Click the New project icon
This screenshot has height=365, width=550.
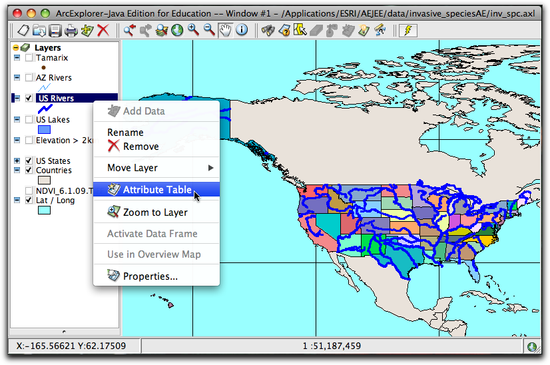click(23, 30)
